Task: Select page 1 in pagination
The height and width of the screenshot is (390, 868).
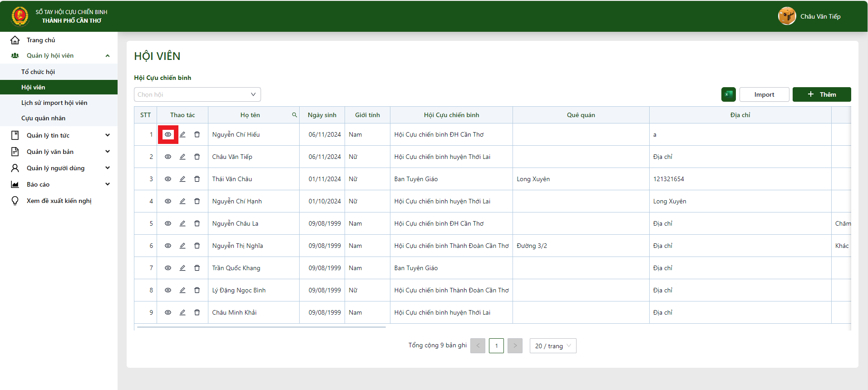Action: 496,346
